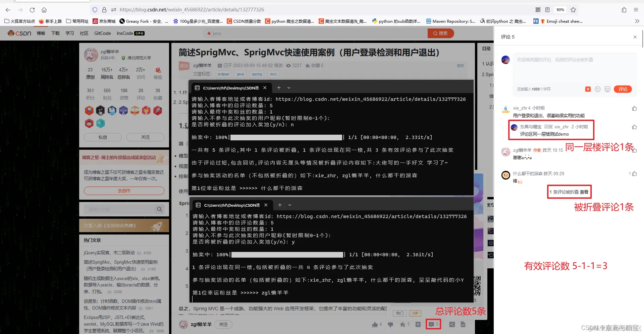This screenshot has width=644, height=334.
Task: Open the GitCode menu item in navigation
Action: (x=102, y=33)
